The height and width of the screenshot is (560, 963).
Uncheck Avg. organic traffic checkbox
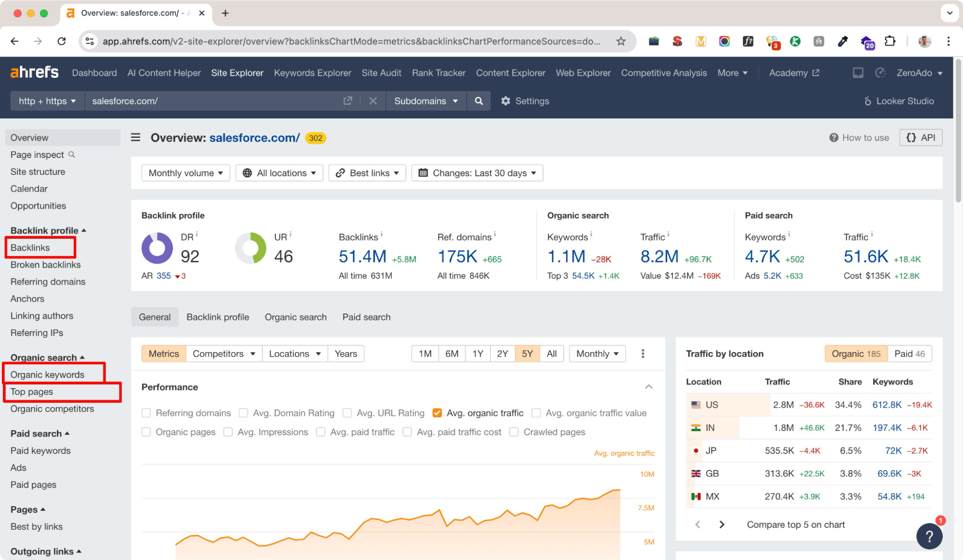(437, 413)
